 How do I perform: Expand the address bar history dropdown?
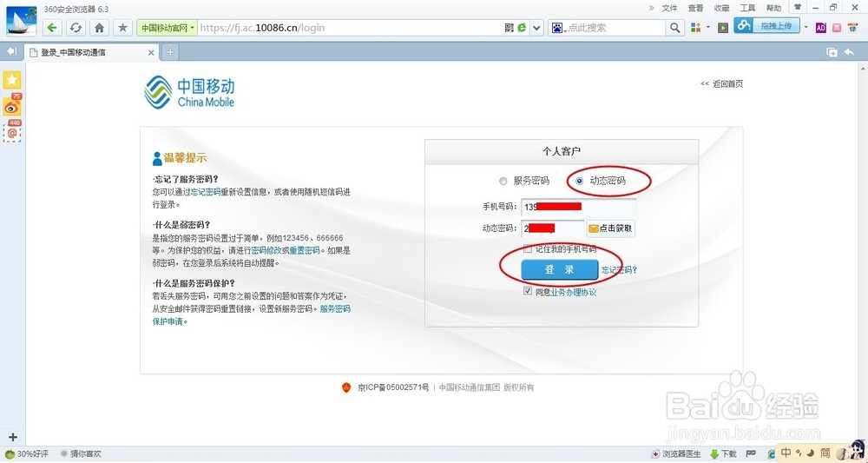tap(536, 28)
